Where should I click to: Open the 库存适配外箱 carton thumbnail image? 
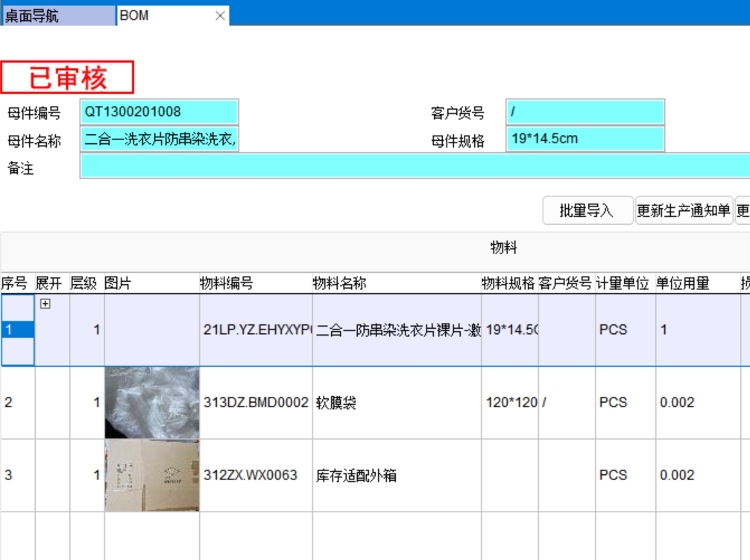[152, 475]
